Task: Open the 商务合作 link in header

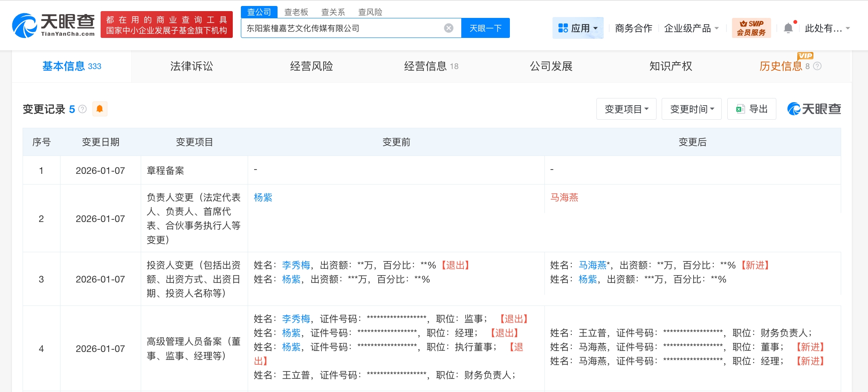Action: [x=634, y=28]
